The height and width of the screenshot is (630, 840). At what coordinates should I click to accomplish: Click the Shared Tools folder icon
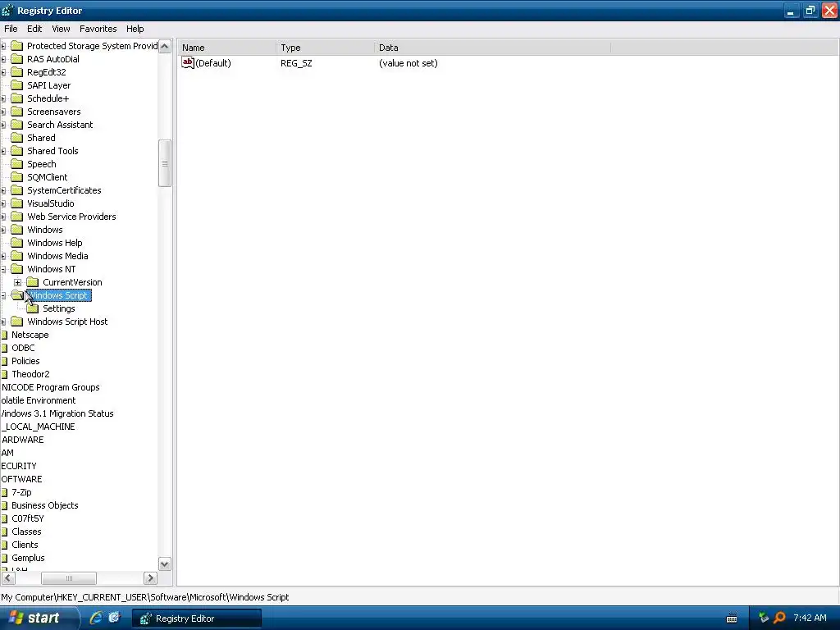(x=17, y=151)
